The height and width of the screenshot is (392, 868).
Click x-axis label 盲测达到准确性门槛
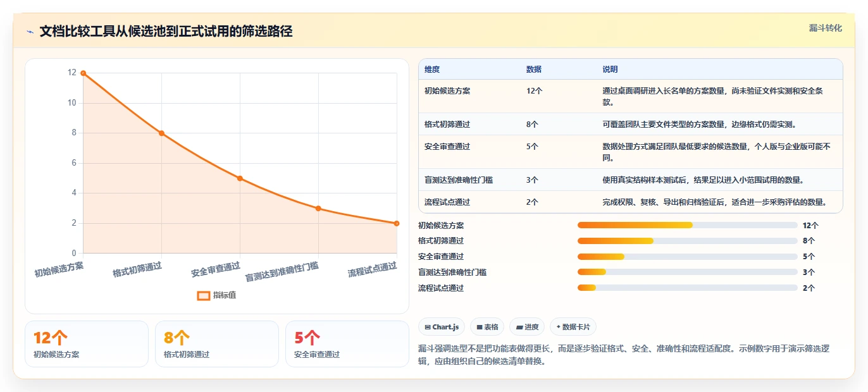point(282,272)
